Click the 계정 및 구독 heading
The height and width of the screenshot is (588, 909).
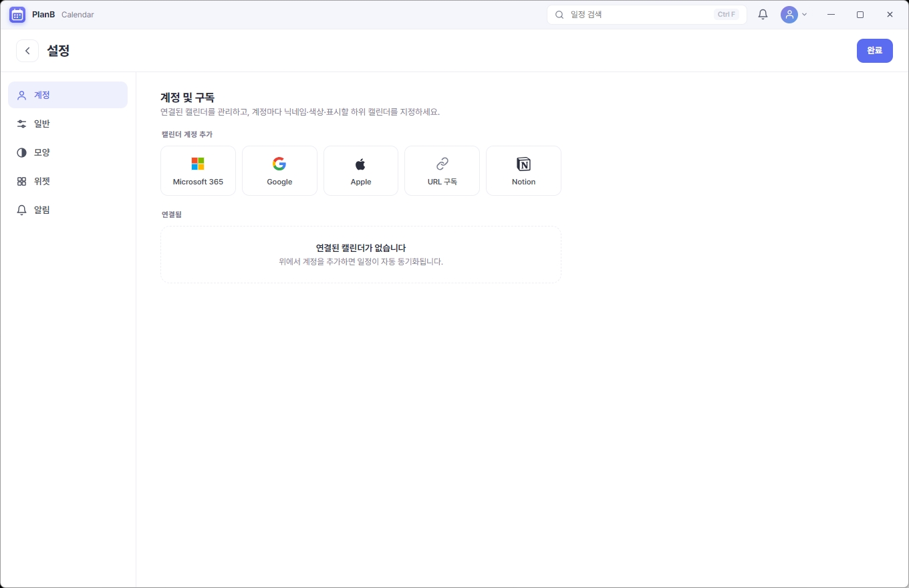click(x=187, y=98)
